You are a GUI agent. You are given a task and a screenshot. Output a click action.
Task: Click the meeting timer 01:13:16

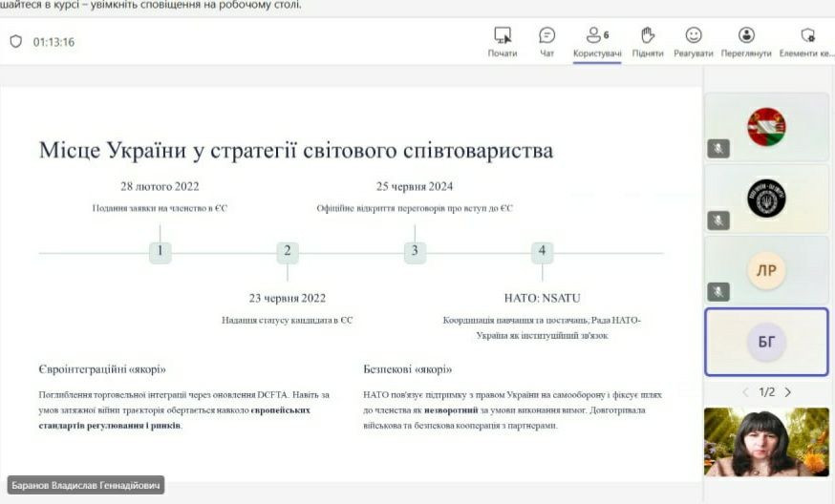tap(54, 42)
